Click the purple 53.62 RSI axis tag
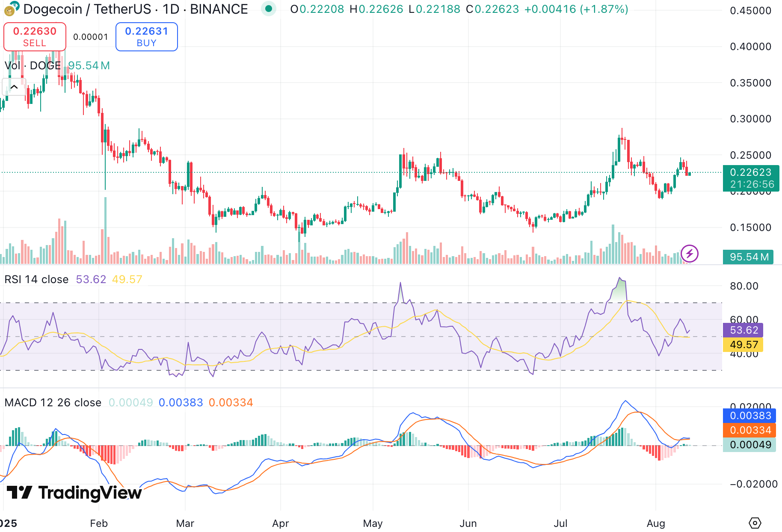Screen dimensions: 782x532 pos(743,330)
